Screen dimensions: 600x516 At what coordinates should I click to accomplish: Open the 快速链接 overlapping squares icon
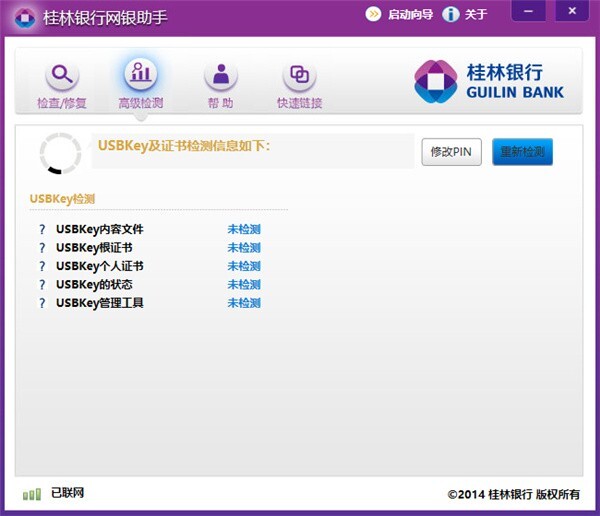click(299, 75)
